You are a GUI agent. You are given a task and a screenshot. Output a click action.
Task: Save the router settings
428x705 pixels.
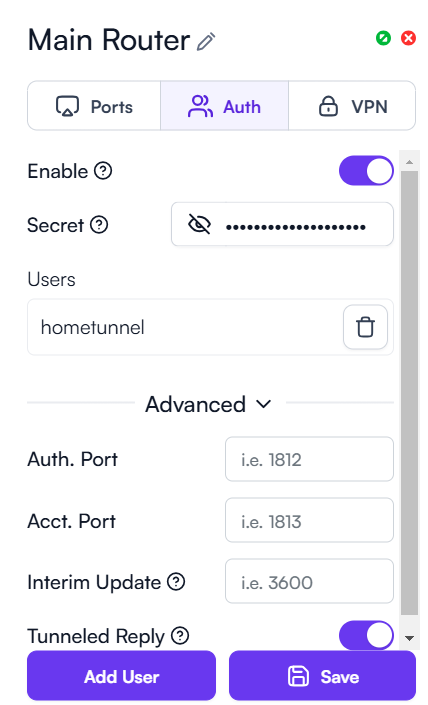(x=322, y=676)
